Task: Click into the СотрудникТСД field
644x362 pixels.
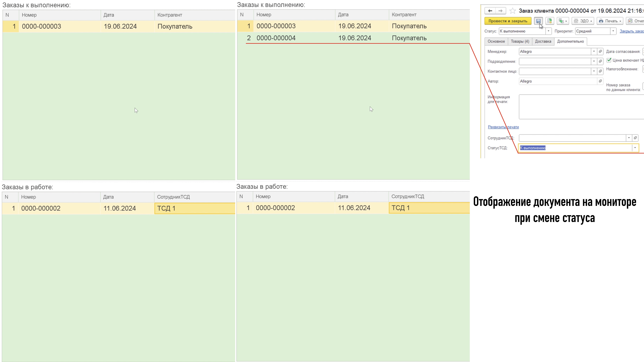Action: pyautogui.click(x=572, y=138)
